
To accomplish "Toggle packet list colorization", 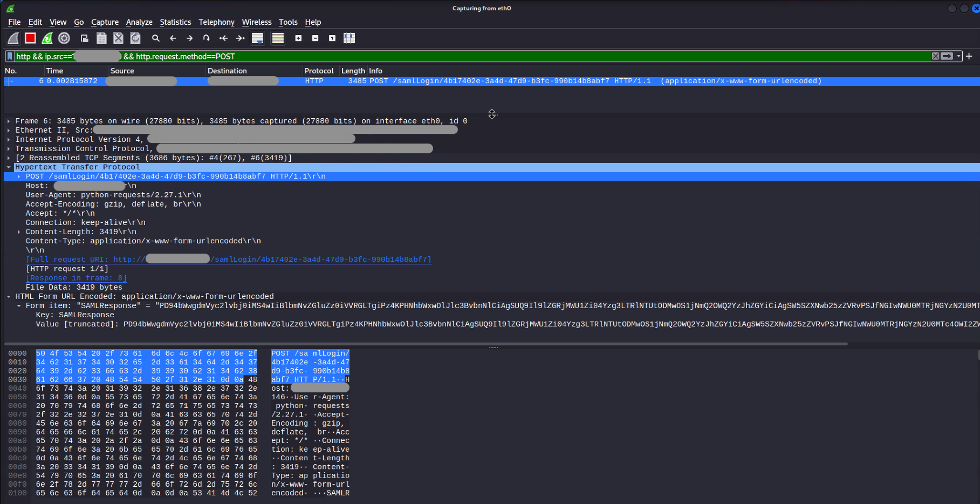I will point(278,38).
